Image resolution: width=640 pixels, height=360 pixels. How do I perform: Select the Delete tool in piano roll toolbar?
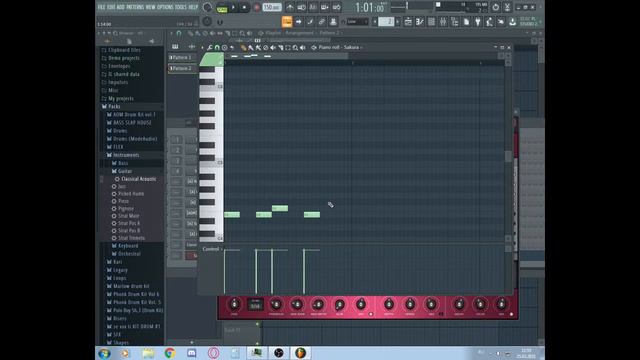coord(266,48)
